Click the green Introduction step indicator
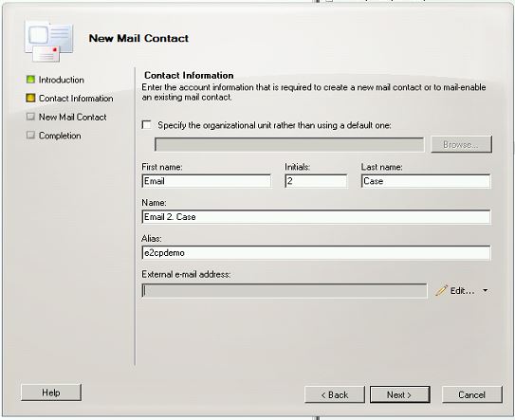The height and width of the screenshot is (420, 515). 30,80
